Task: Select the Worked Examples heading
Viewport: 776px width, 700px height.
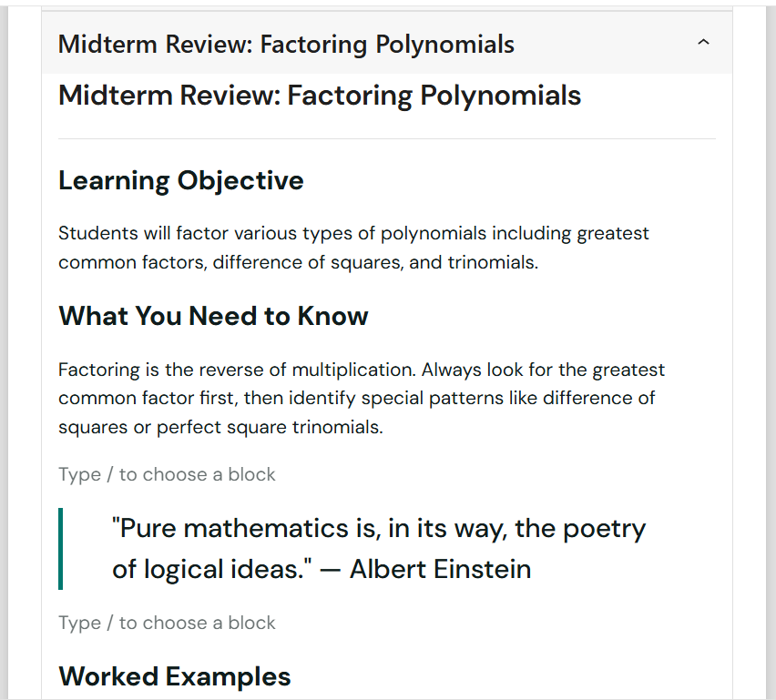Action: click(x=174, y=676)
